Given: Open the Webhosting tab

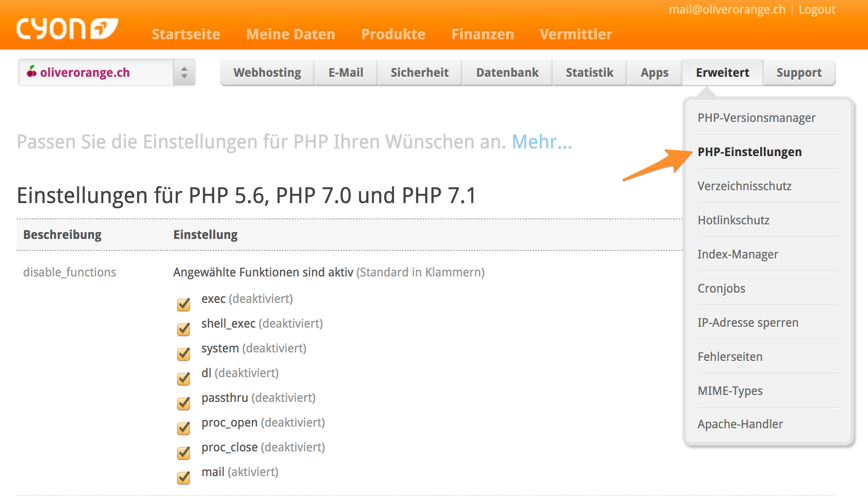Looking at the screenshot, I should 267,73.
